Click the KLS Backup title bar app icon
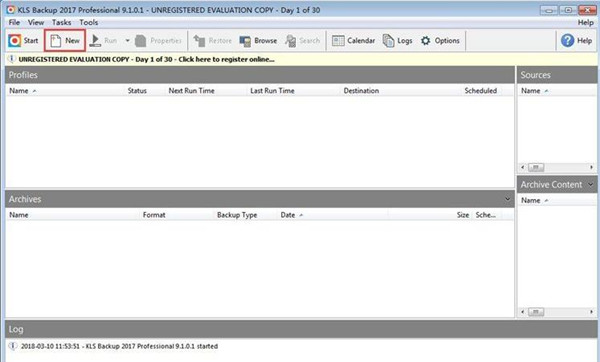Screen dimensions: 600x362 [x=11, y=10]
